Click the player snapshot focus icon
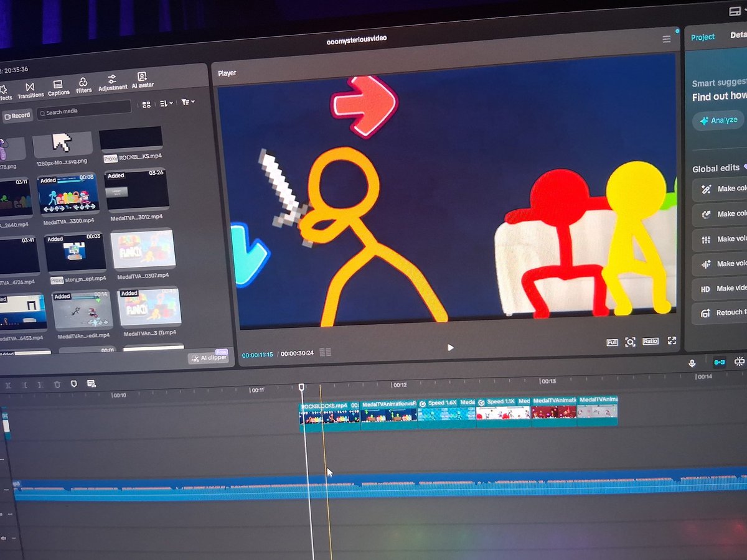Screen dimensions: 747x560 (x=630, y=342)
